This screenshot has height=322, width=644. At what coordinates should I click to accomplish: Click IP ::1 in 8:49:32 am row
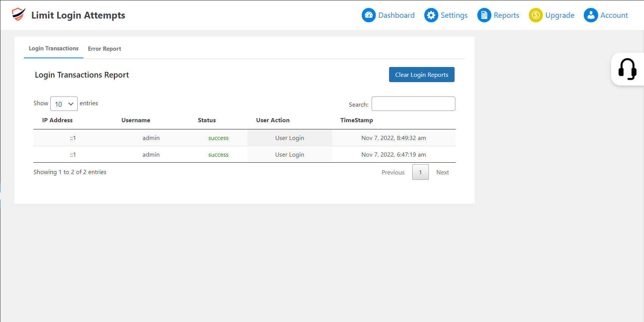73,138
